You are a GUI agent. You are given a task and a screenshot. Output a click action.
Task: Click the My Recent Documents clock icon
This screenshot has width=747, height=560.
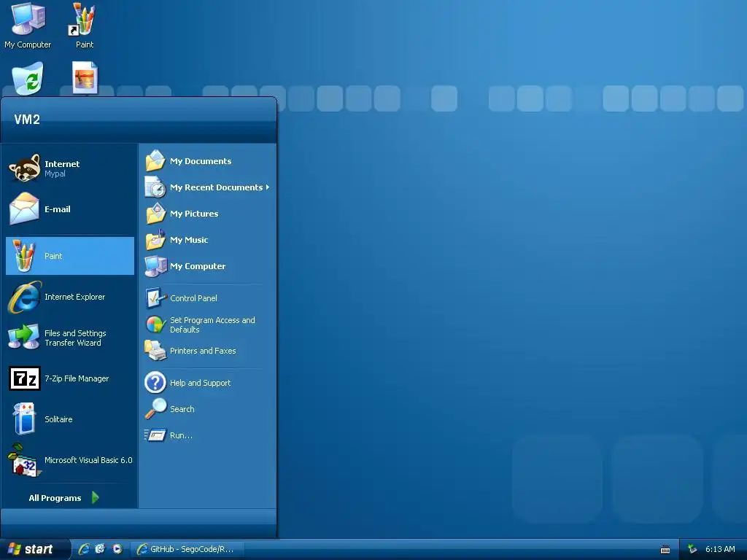(155, 187)
